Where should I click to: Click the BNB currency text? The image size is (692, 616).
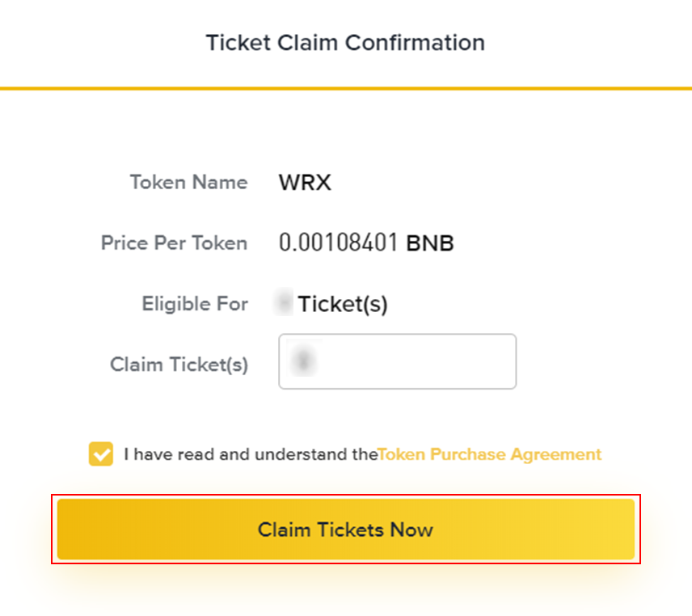click(x=429, y=243)
